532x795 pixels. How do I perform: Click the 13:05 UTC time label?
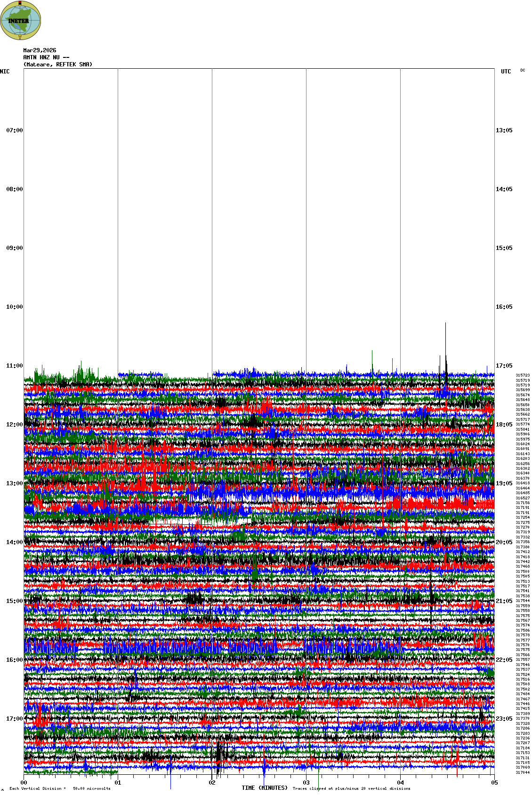[504, 130]
